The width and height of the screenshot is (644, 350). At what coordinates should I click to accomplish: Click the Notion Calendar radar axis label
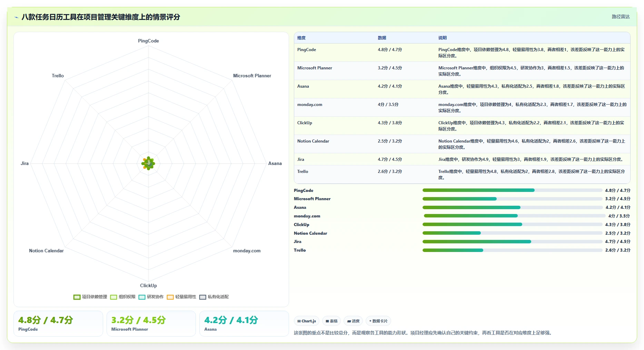46,251
